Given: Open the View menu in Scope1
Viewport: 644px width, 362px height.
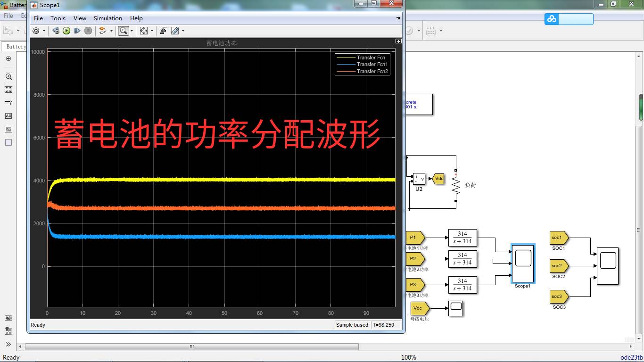Looking at the screenshot, I should tap(80, 18).
